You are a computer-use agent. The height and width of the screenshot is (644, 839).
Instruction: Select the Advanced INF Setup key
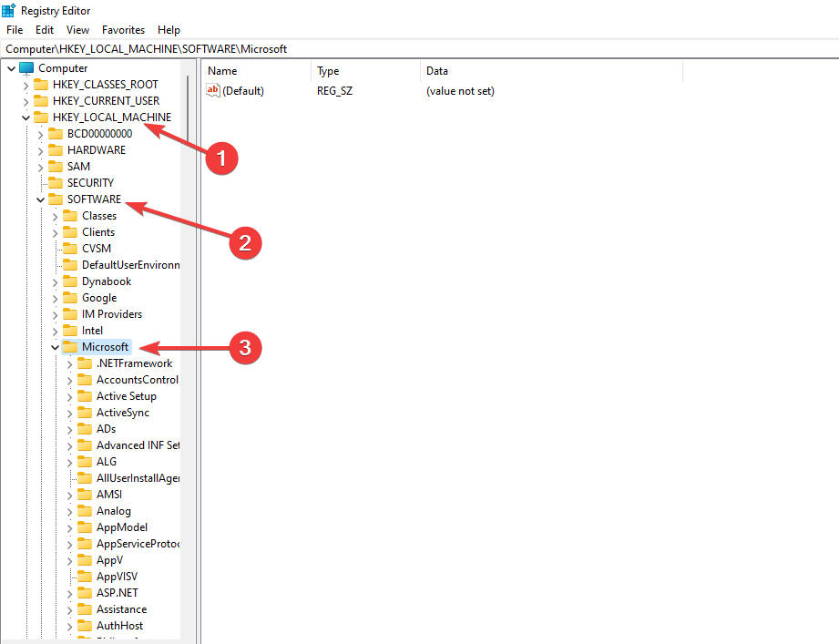click(x=138, y=445)
